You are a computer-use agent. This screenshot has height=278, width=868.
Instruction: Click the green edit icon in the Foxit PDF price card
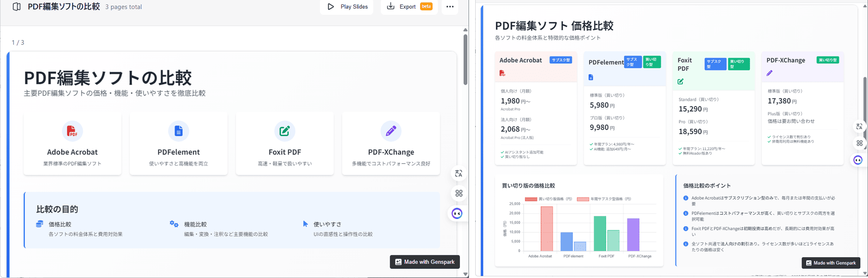click(x=680, y=81)
